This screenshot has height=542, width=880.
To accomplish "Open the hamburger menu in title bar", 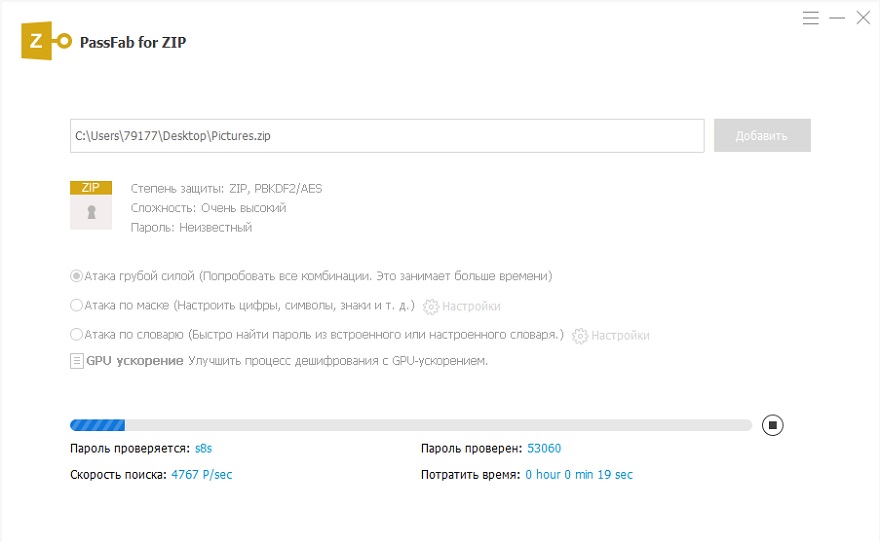I will tap(811, 18).
